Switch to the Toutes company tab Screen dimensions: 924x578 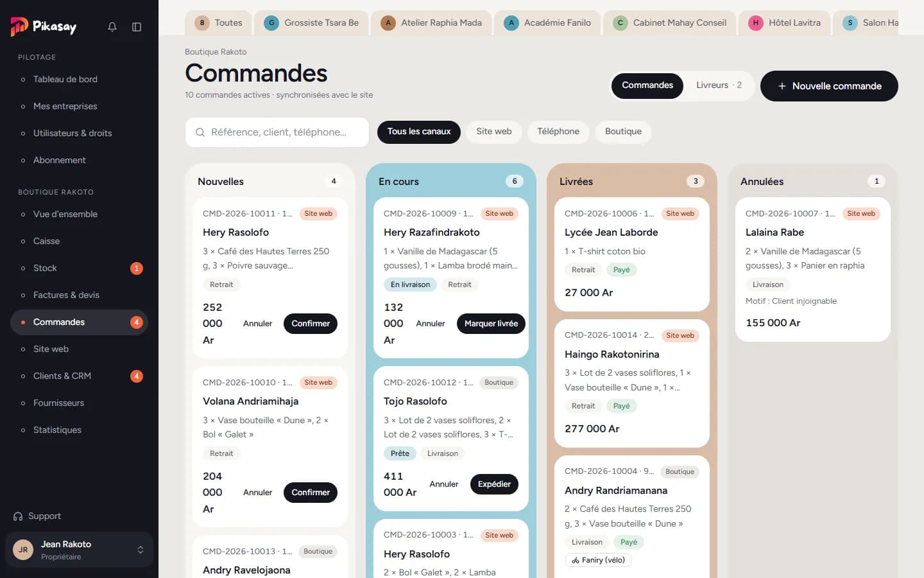point(218,22)
